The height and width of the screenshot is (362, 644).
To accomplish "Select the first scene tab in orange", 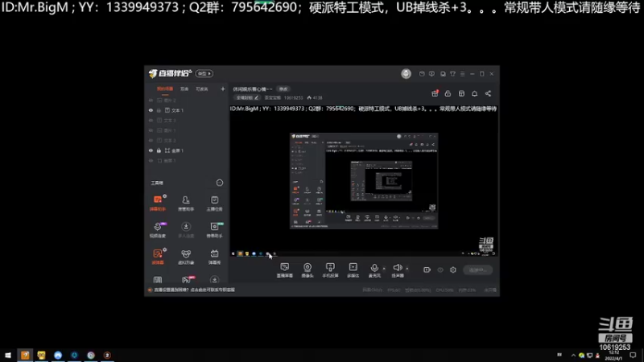I will pyautogui.click(x=165, y=88).
